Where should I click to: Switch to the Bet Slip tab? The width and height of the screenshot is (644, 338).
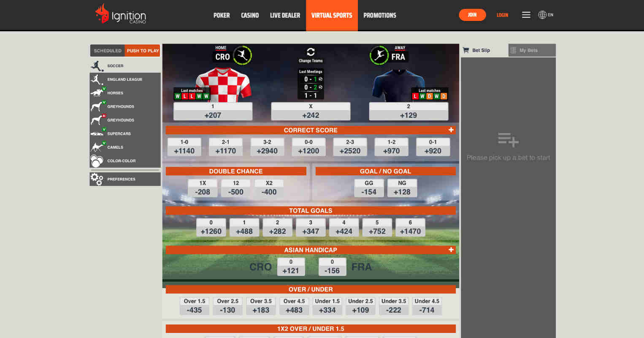click(x=484, y=50)
